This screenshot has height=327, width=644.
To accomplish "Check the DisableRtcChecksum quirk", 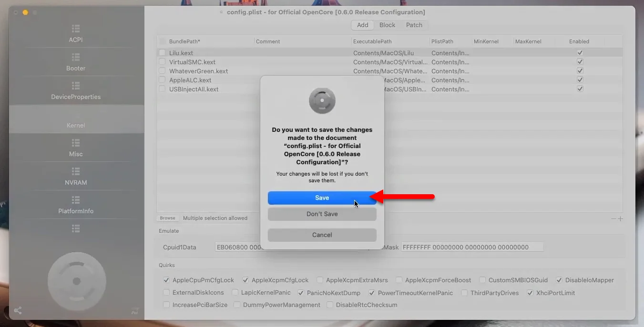I will [330, 305].
